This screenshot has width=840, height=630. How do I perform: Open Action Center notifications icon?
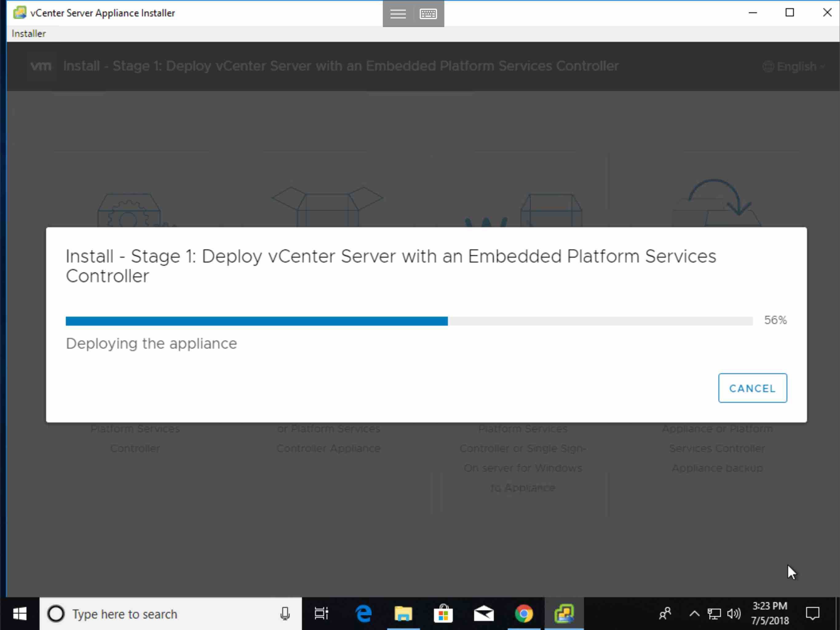click(x=813, y=614)
